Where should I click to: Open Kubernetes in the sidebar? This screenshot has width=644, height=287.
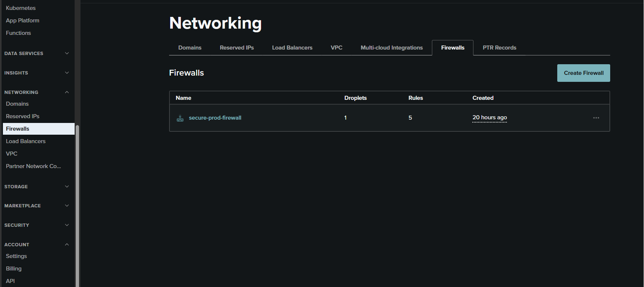pyautogui.click(x=21, y=8)
